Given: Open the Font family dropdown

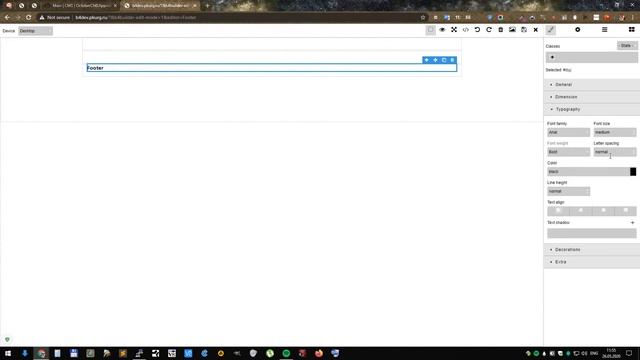Looking at the screenshot, I should pos(568,132).
